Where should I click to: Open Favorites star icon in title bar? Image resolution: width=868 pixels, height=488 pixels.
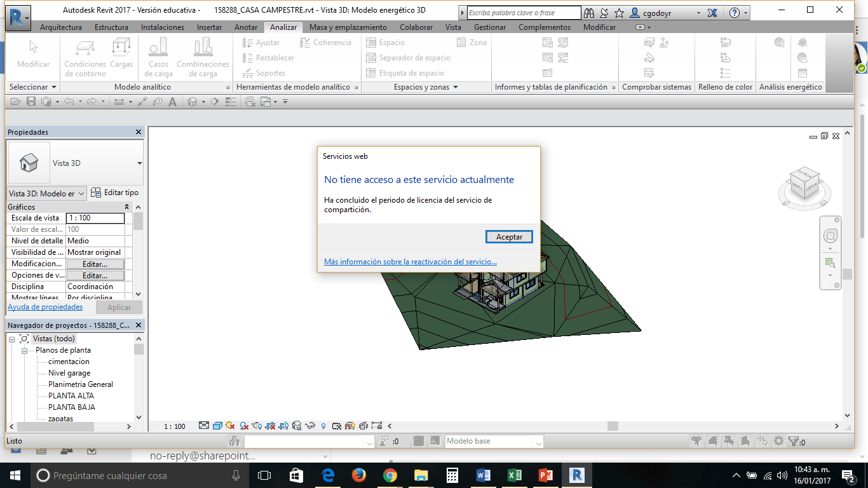tap(619, 13)
